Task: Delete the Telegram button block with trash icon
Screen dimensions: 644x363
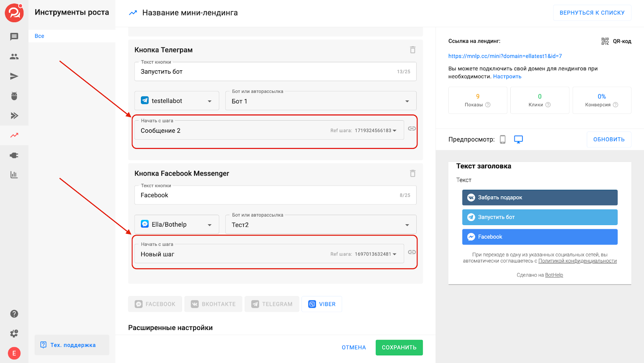Action: point(413,50)
